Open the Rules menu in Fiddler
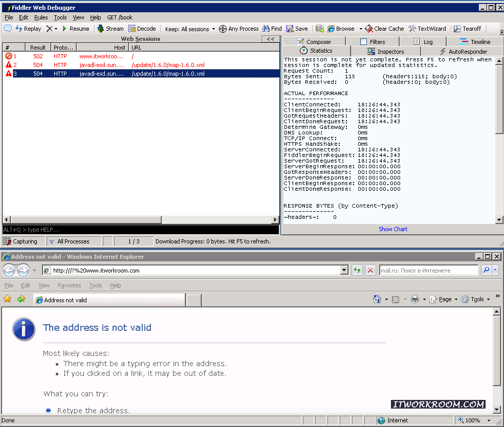 41,17
